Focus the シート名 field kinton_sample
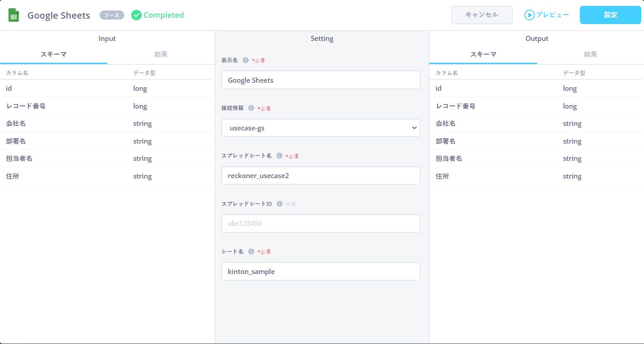 (x=321, y=271)
